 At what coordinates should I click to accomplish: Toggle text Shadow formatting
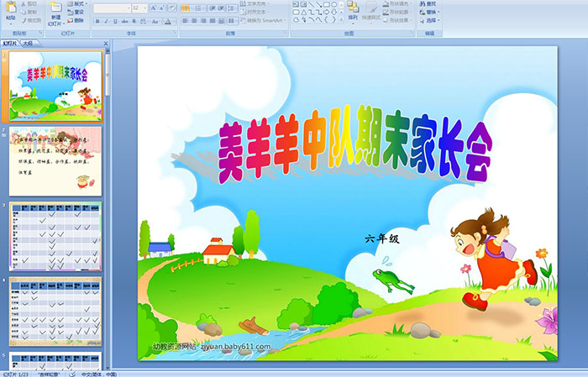[x=134, y=21]
